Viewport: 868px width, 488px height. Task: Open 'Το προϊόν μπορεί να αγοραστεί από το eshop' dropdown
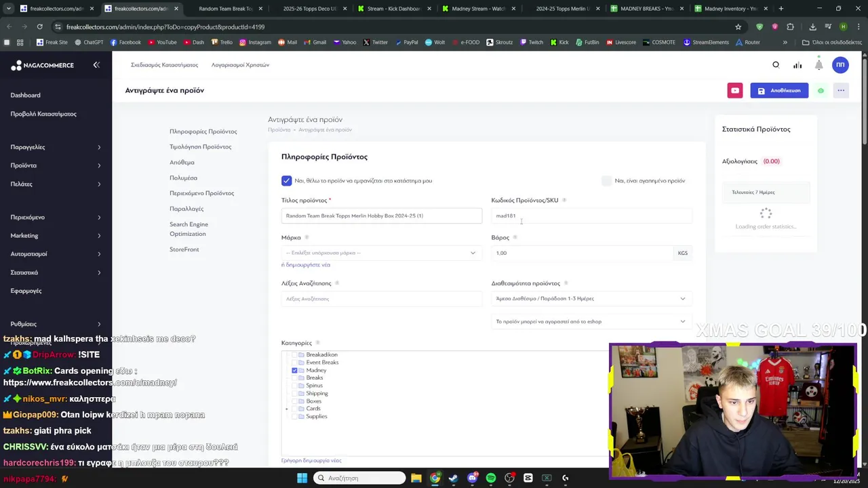[591, 322]
